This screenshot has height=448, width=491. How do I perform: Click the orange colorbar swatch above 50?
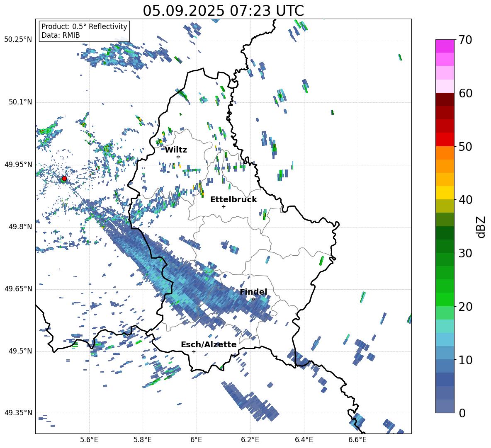point(445,153)
